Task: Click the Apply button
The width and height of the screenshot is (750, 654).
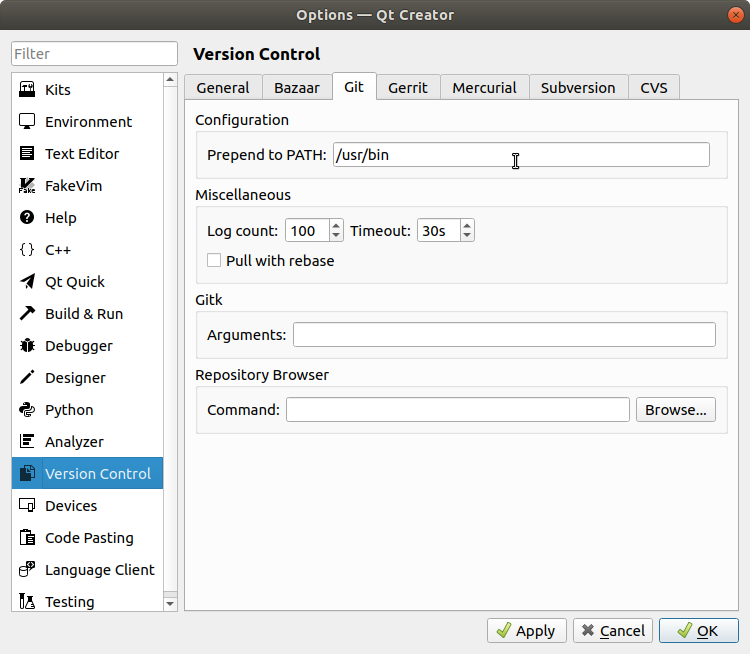Action: (x=527, y=631)
